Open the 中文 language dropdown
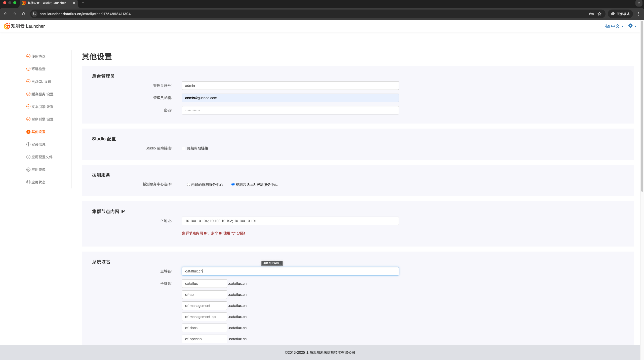Image resolution: width=644 pixels, height=360 pixels. pyautogui.click(x=614, y=26)
